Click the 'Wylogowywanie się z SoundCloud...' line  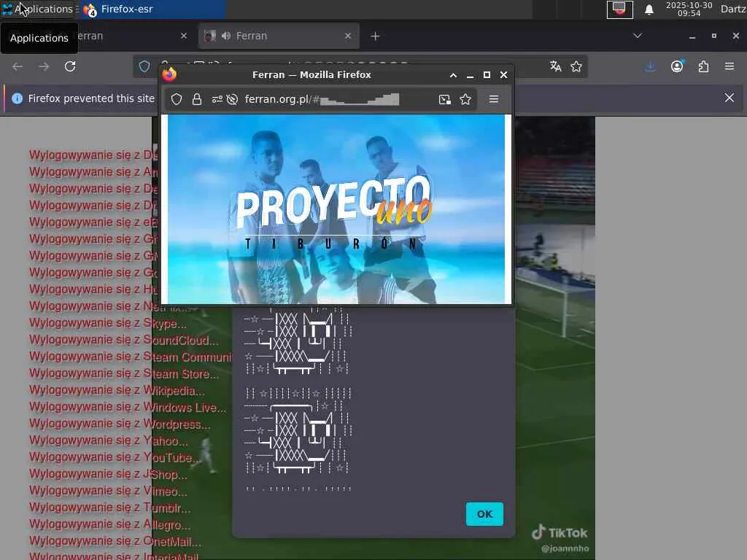coord(124,340)
